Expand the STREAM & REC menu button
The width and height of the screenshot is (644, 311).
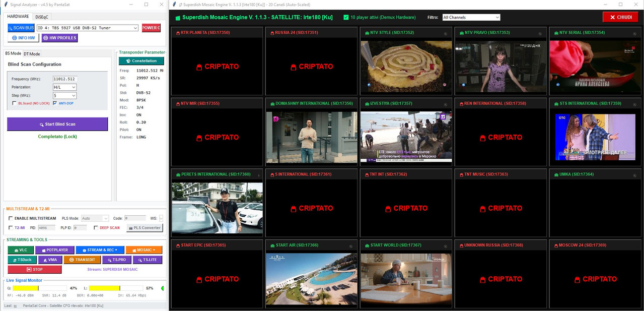coord(99,250)
